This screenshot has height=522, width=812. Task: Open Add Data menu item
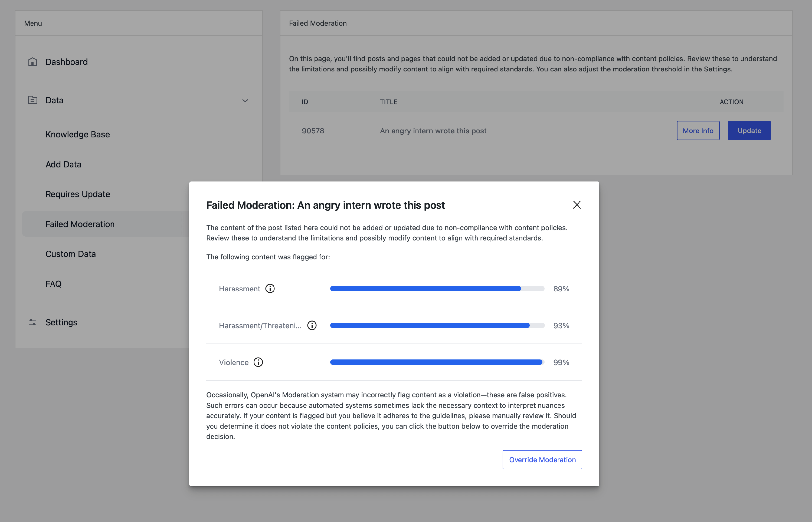63,164
